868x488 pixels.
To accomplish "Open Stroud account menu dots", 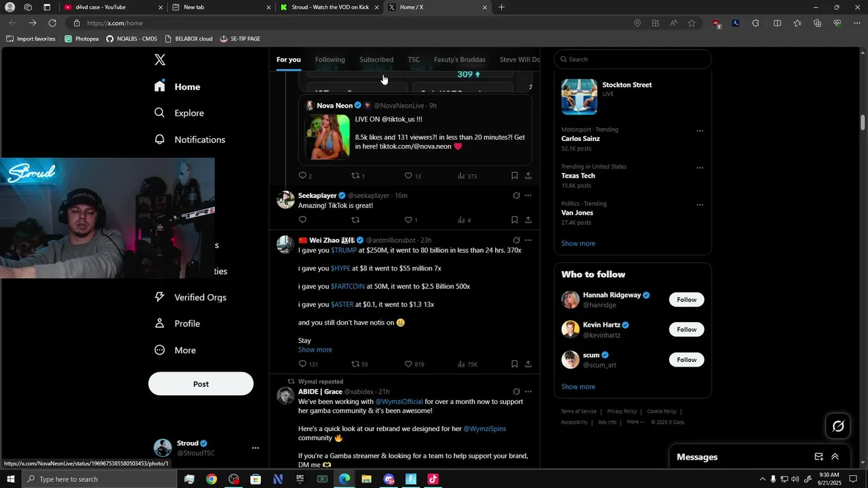I will click(x=256, y=448).
